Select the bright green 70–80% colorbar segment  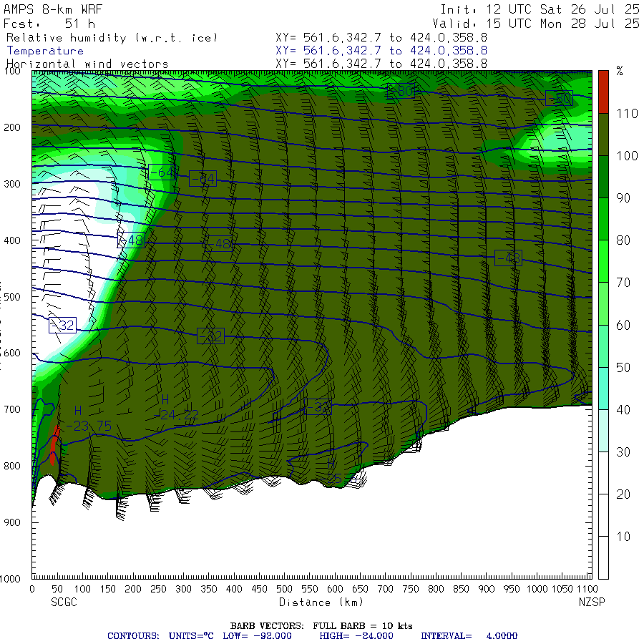(x=603, y=261)
